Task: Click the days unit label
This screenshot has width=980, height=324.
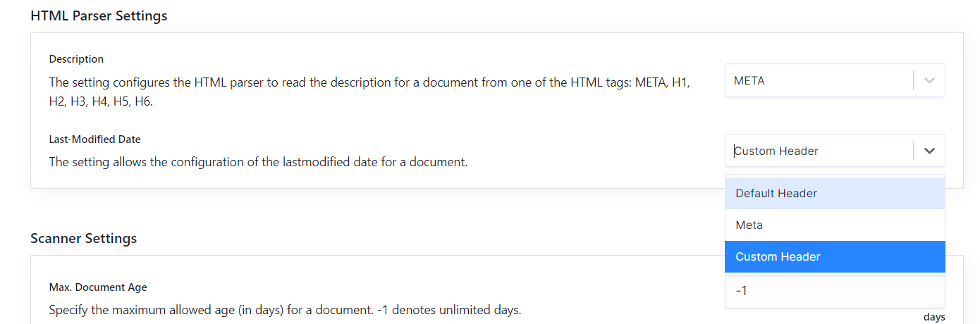Action: pyautogui.click(x=933, y=317)
